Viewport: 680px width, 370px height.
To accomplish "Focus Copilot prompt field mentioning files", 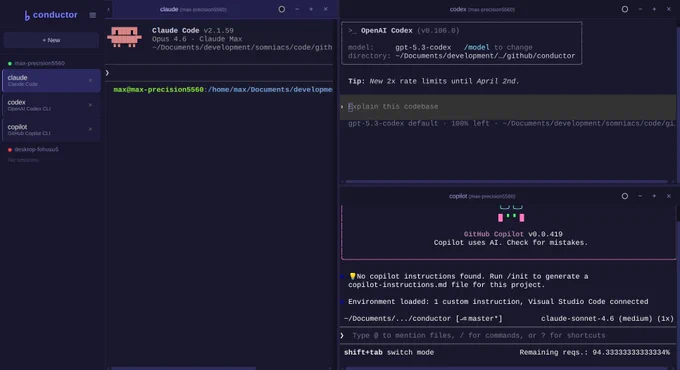I will [508, 336].
